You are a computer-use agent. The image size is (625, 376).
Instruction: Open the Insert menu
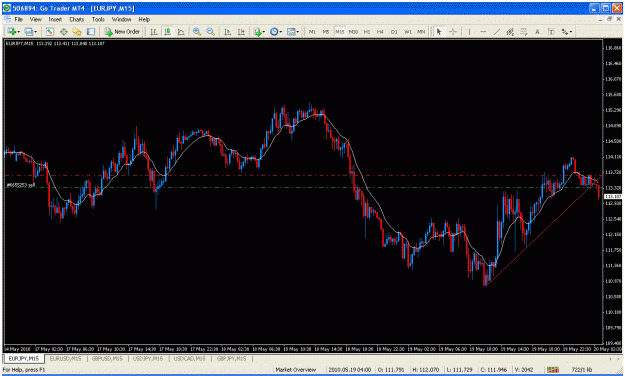(55, 19)
